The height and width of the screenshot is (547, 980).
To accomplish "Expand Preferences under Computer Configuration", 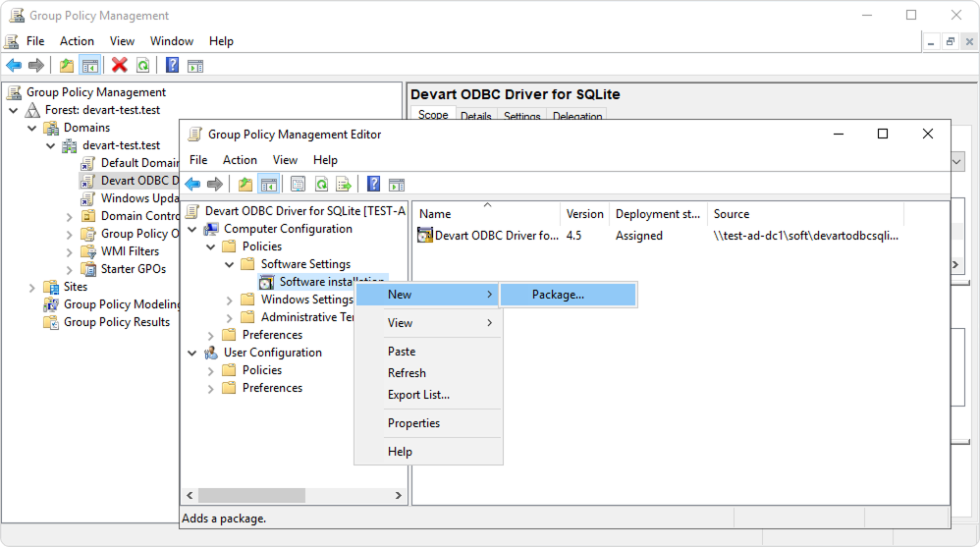I will click(210, 335).
